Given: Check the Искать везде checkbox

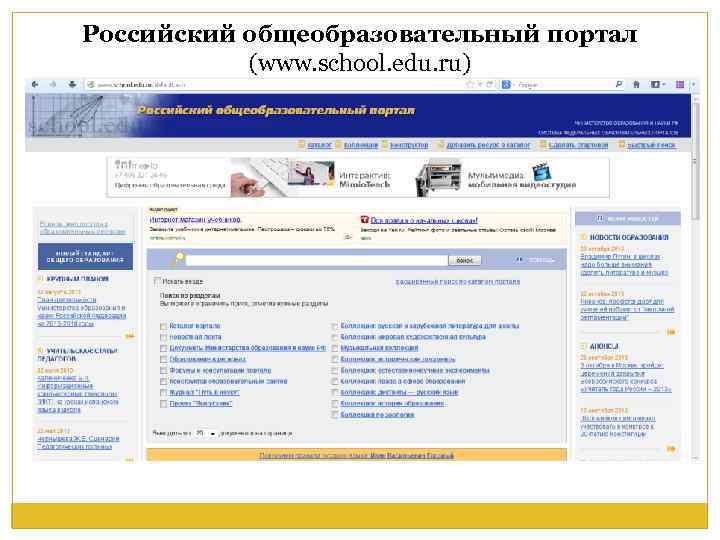Looking at the screenshot, I should point(157,281).
